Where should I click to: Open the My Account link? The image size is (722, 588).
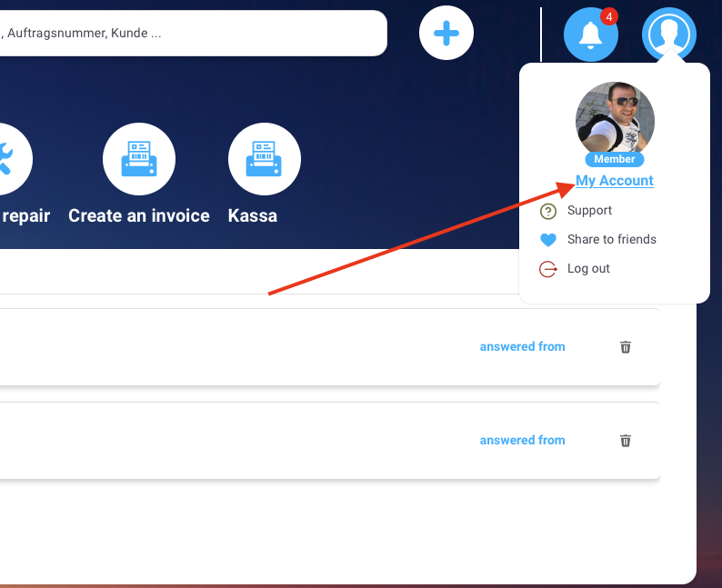(615, 181)
